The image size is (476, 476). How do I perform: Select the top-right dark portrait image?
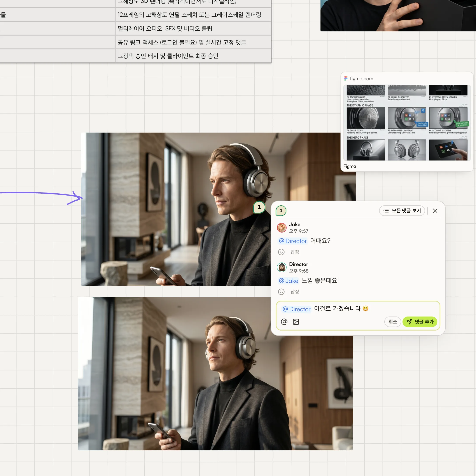[398, 16]
